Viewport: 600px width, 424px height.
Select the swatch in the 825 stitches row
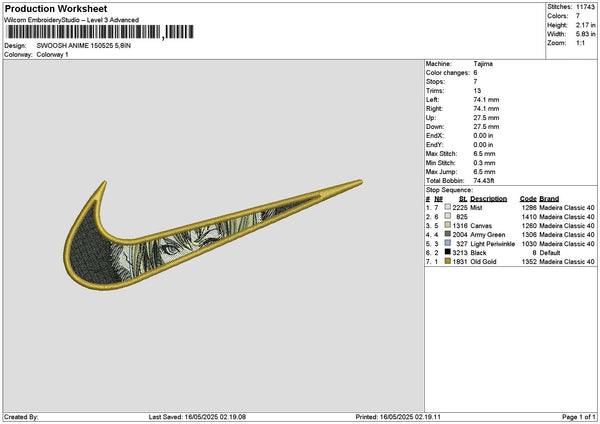pos(447,216)
